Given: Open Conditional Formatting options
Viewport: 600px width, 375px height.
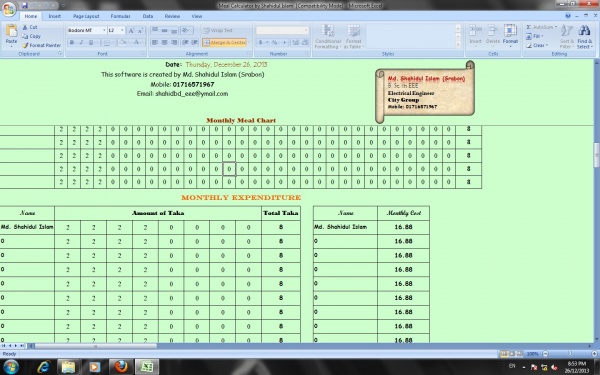Looking at the screenshot, I should pos(328,37).
